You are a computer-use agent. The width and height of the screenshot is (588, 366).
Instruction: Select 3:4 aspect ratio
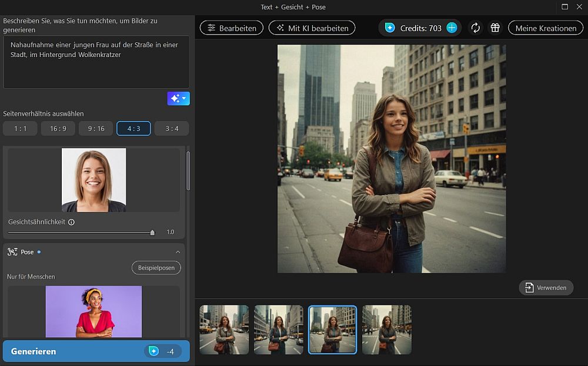click(172, 129)
